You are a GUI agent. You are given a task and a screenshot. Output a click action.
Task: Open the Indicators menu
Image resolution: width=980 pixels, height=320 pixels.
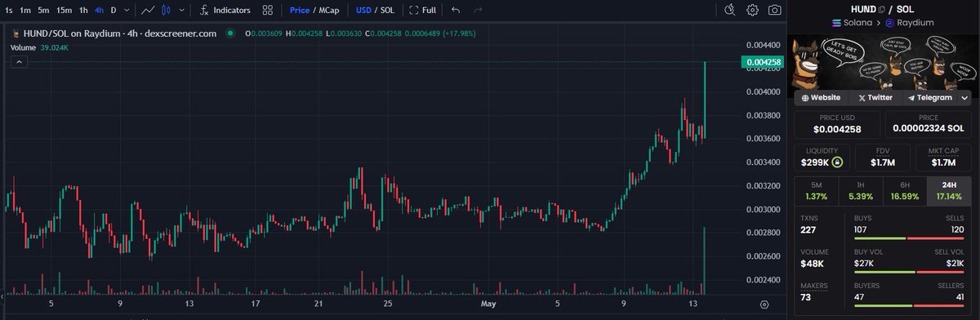[225, 11]
